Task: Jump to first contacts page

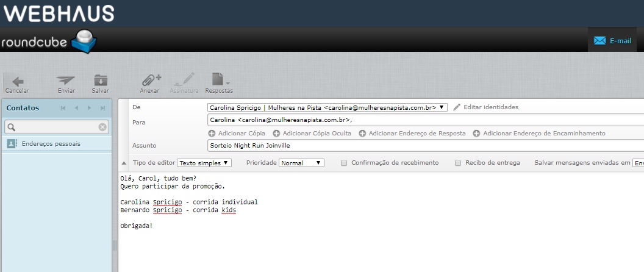Action: [63, 108]
